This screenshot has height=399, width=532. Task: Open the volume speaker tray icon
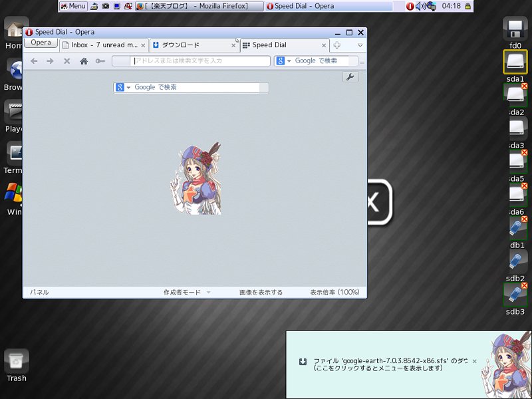(420, 6)
